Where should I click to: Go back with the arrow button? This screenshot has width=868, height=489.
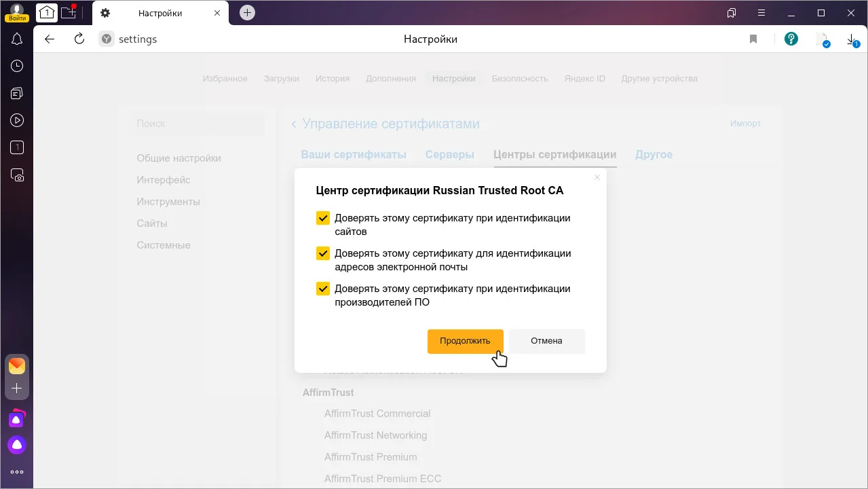coord(50,39)
